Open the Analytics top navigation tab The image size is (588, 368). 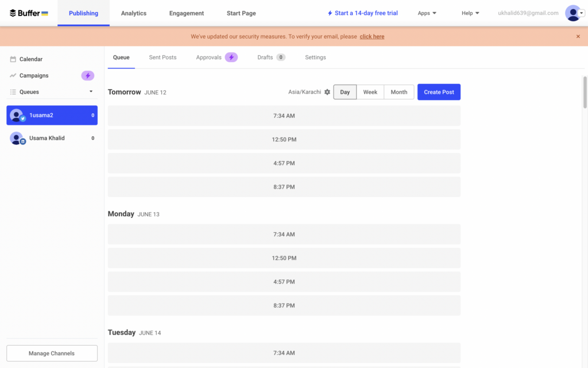coord(133,13)
